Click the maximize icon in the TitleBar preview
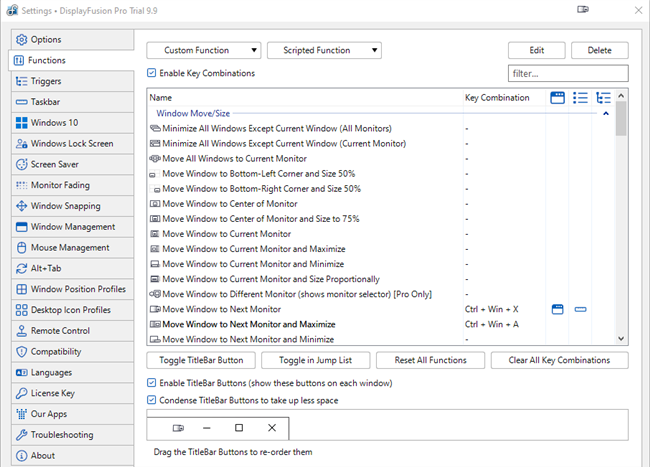 tap(239, 428)
